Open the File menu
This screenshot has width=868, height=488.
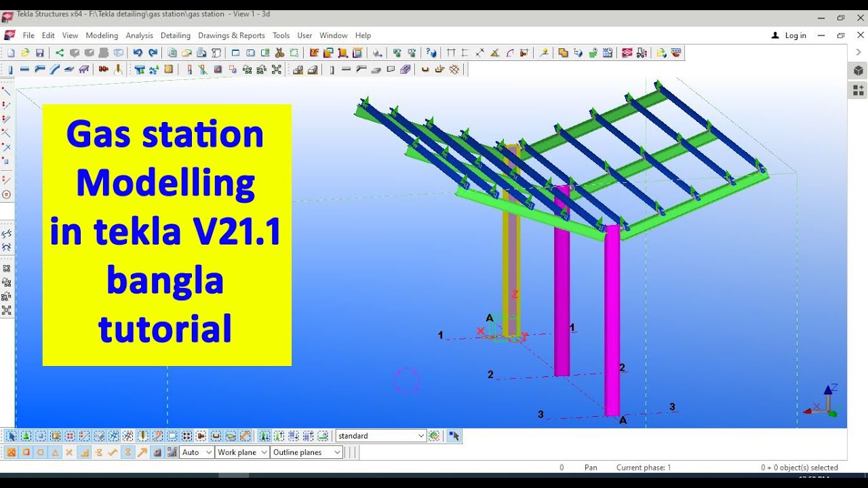28,35
